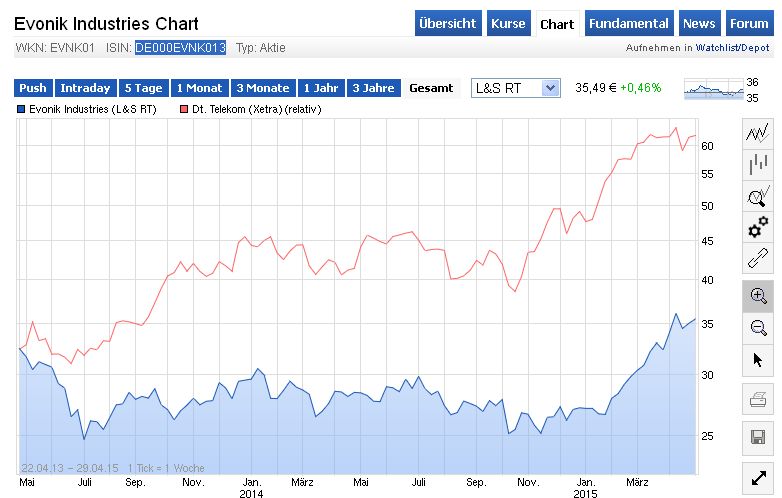This screenshot has width=782, height=498.
Task: Choose the Intraday time range
Action: coord(85,88)
